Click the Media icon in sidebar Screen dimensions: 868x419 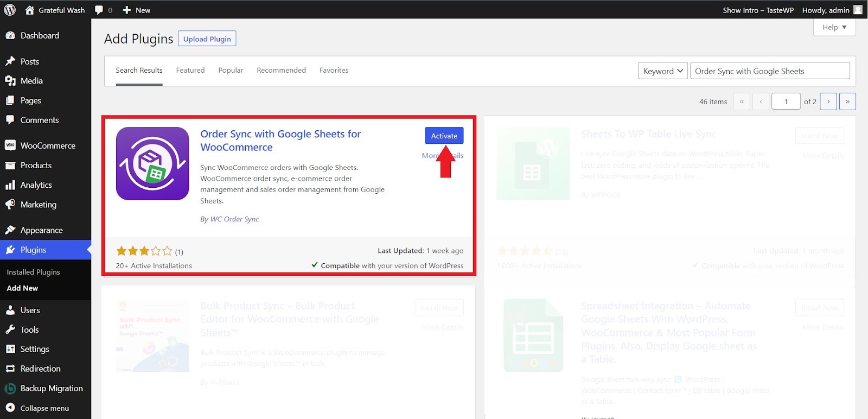[10, 81]
